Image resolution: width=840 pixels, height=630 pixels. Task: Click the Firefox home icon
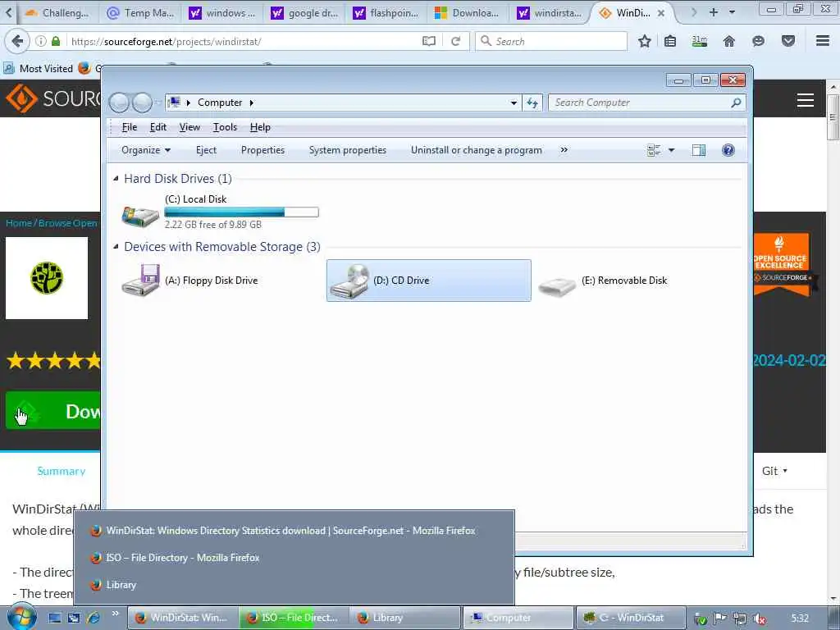pos(729,41)
